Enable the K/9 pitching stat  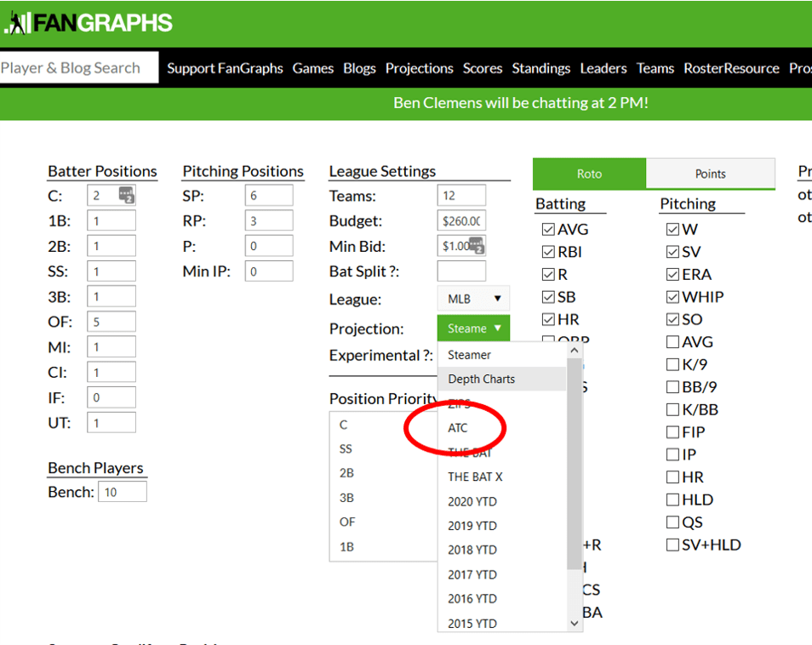672,364
